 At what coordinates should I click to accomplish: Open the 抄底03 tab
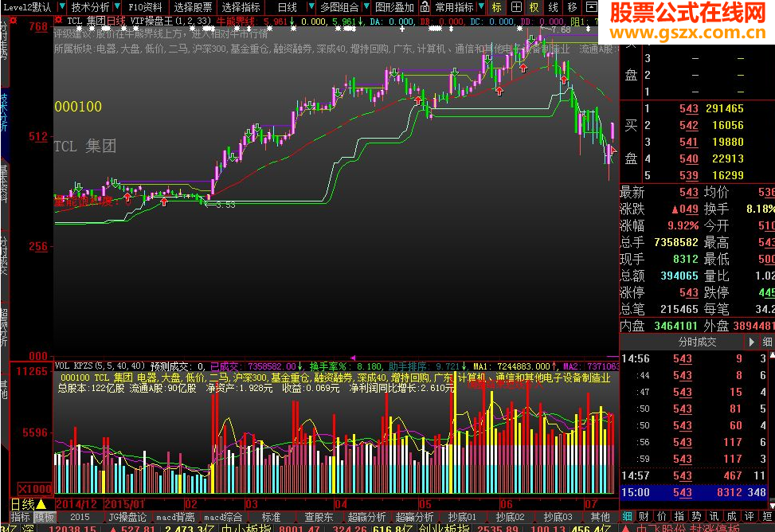coord(558,517)
